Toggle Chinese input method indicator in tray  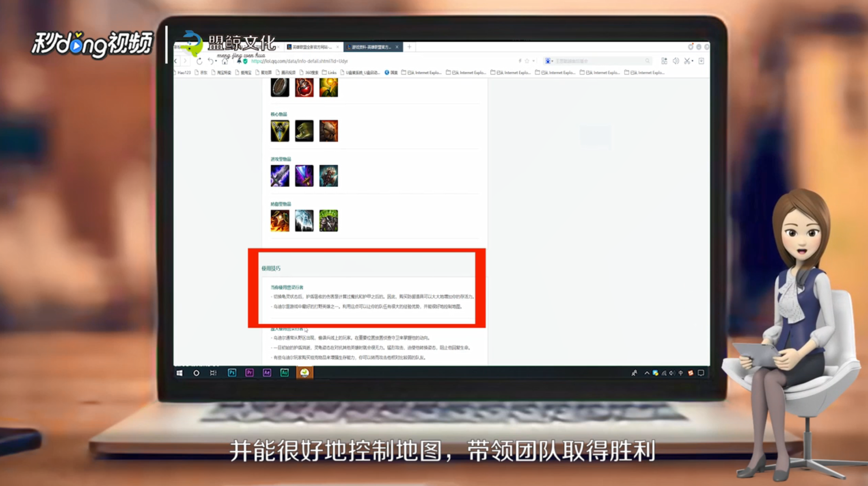681,373
